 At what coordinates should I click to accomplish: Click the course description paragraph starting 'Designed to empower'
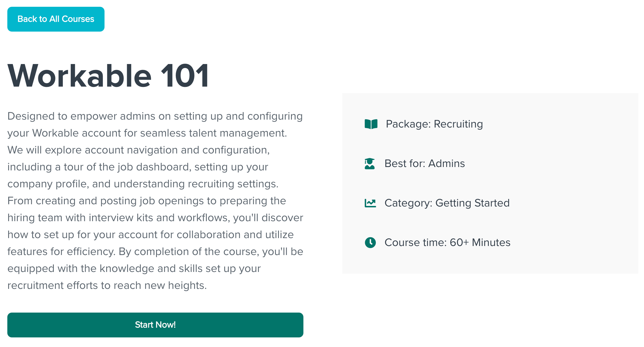click(x=155, y=201)
